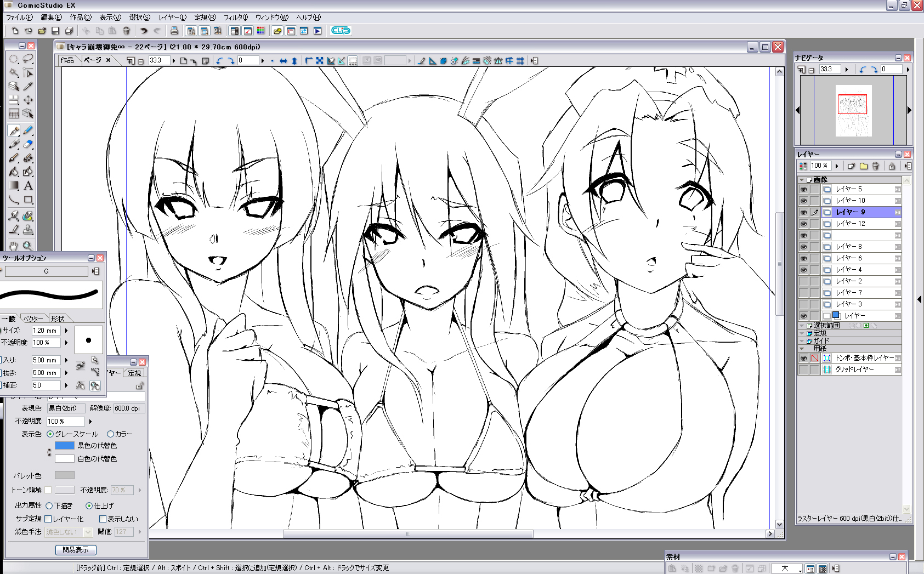Select 下描き output attribute radio

tap(49, 505)
